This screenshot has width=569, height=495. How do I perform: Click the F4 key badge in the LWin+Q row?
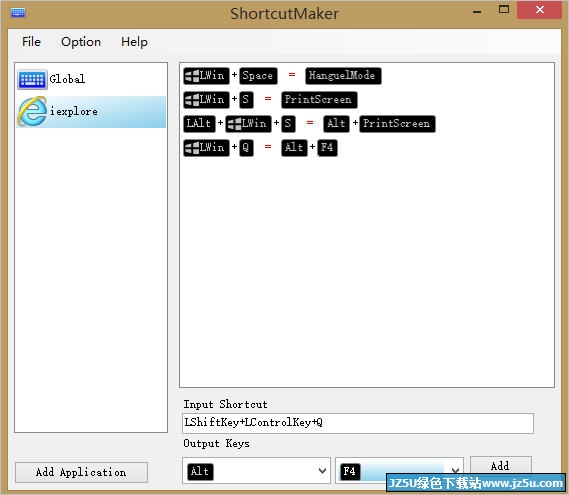(327, 148)
